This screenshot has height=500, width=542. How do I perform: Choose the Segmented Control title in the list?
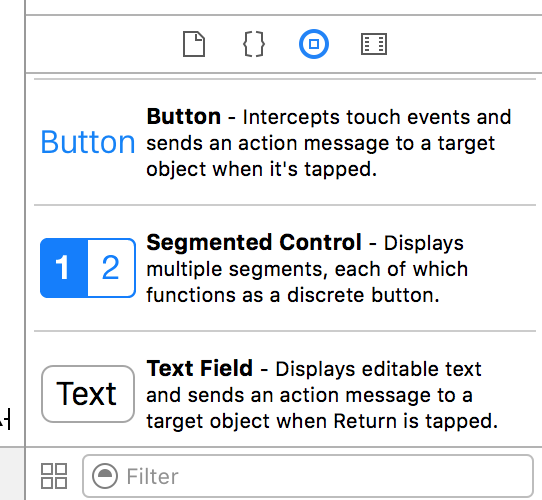254,242
